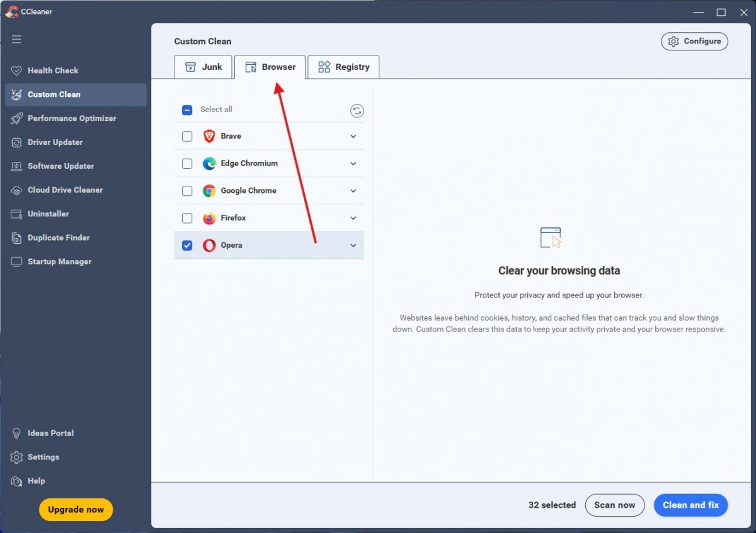Image resolution: width=756 pixels, height=533 pixels.
Task: Enable the Brave browser checkbox
Action: tap(187, 136)
